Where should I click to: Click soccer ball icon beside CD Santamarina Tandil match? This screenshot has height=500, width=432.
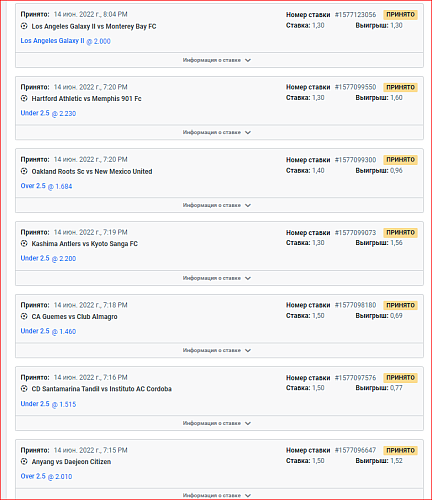[x=24, y=388]
